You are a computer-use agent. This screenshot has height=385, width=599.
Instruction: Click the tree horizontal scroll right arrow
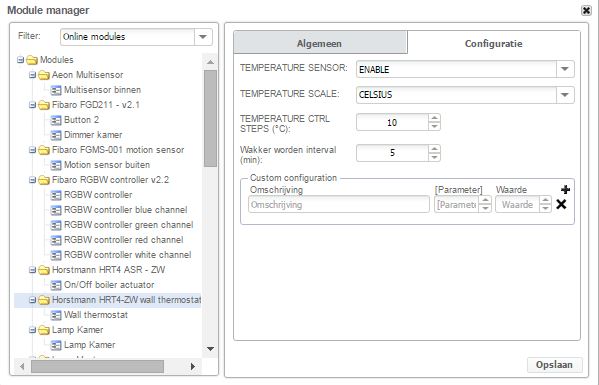(193, 367)
